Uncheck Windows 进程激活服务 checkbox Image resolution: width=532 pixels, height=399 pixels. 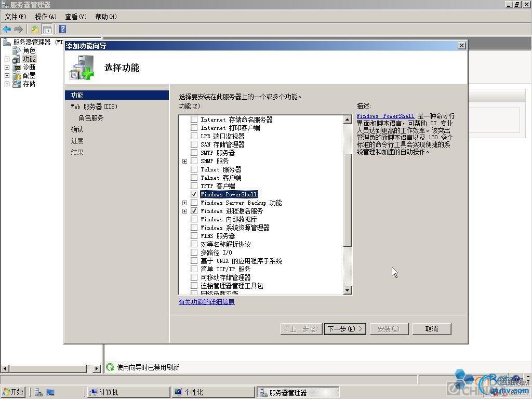click(194, 211)
